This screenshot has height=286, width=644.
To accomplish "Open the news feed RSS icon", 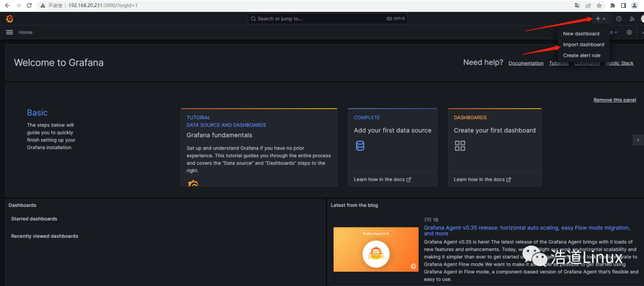I will (632, 19).
